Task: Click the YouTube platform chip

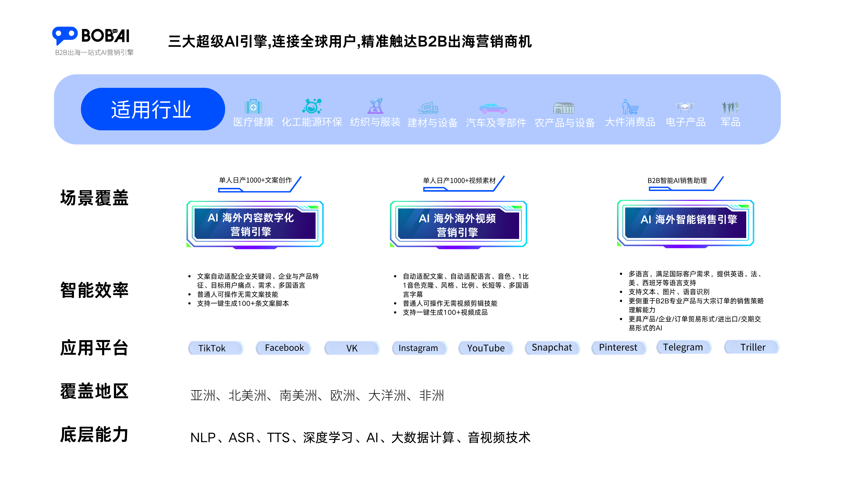Action: tap(486, 347)
